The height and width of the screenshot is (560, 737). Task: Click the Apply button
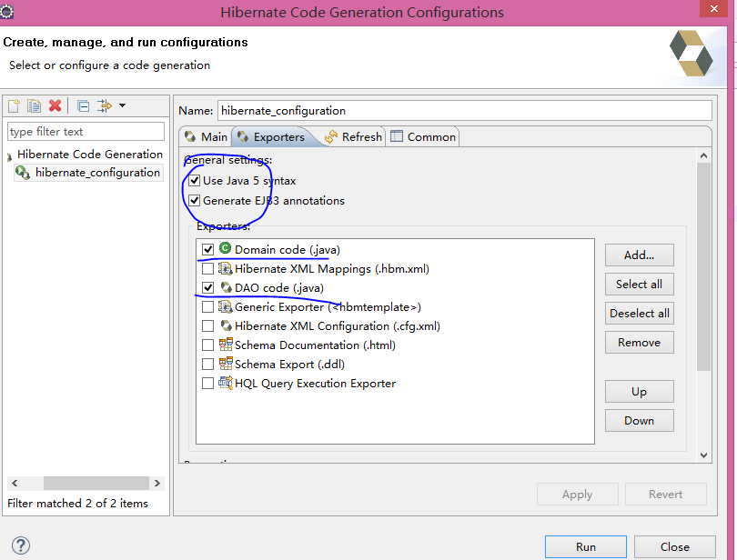pos(578,495)
